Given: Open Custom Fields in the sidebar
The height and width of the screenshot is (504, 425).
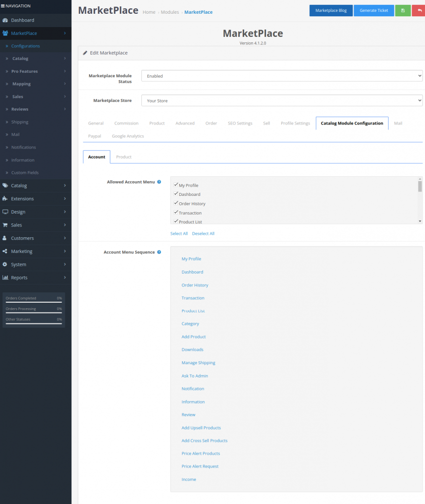Looking at the screenshot, I should [25, 173].
